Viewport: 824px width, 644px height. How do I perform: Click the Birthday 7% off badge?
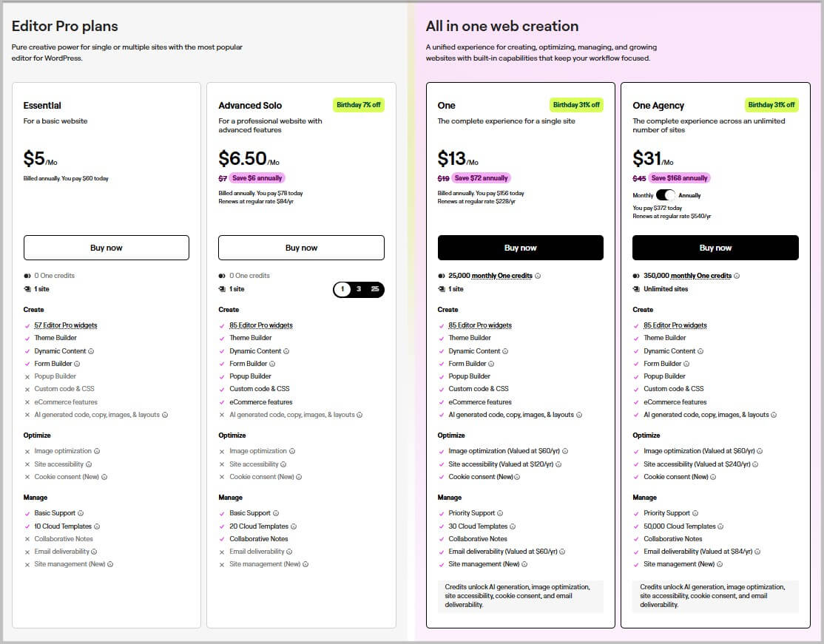click(x=359, y=104)
